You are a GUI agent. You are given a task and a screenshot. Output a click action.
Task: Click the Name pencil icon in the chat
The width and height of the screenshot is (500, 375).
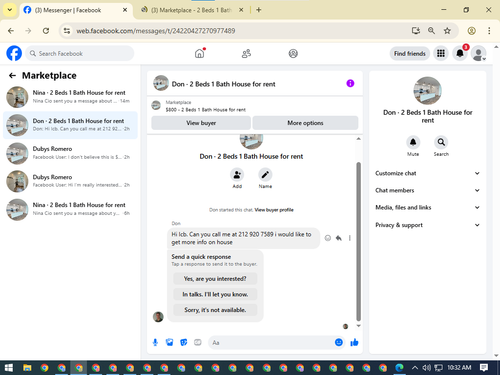click(x=265, y=175)
